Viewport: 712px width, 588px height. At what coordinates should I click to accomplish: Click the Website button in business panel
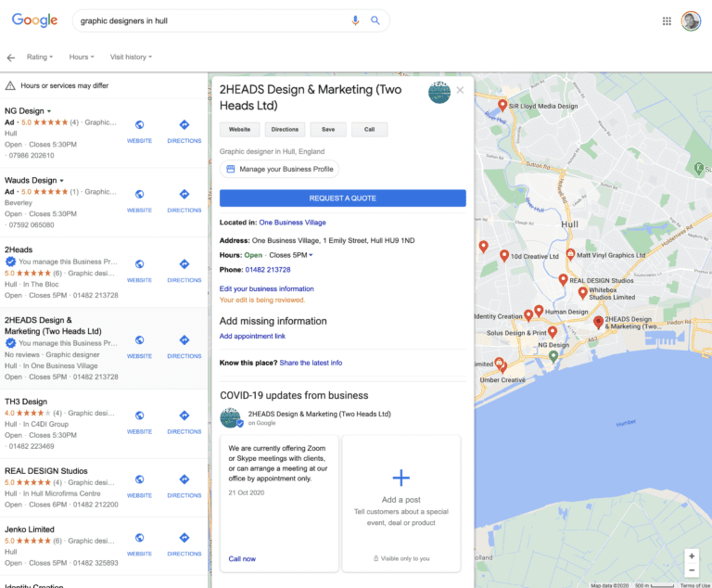(x=240, y=130)
